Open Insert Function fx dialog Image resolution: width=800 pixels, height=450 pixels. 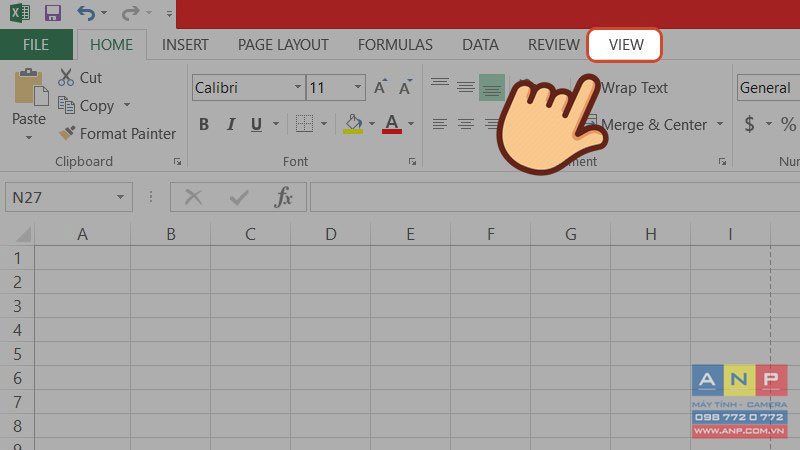[x=284, y=197]
